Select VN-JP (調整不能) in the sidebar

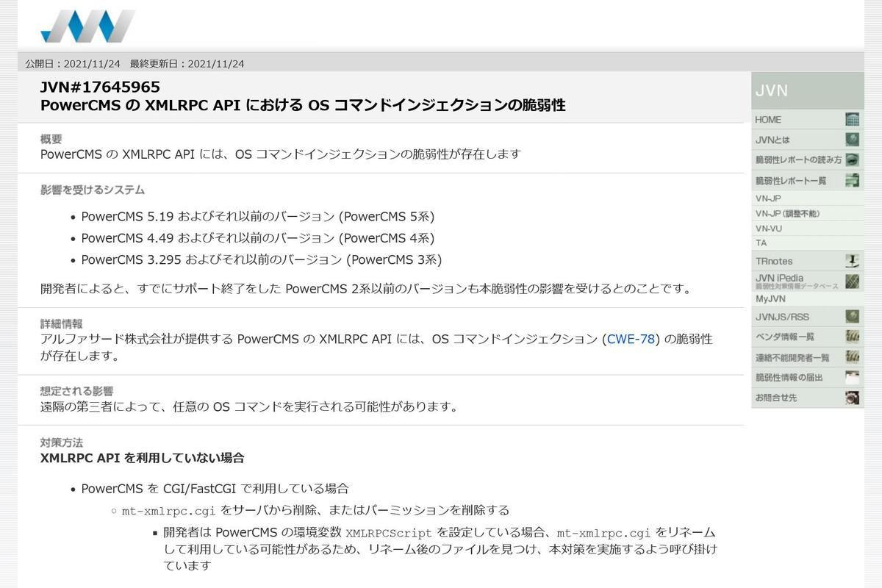tap(807, 213)
